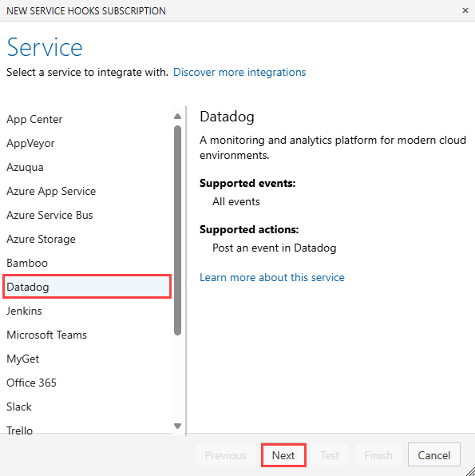
Task: Click the service list scrollbar thumb
Action: tap(178, 230)
